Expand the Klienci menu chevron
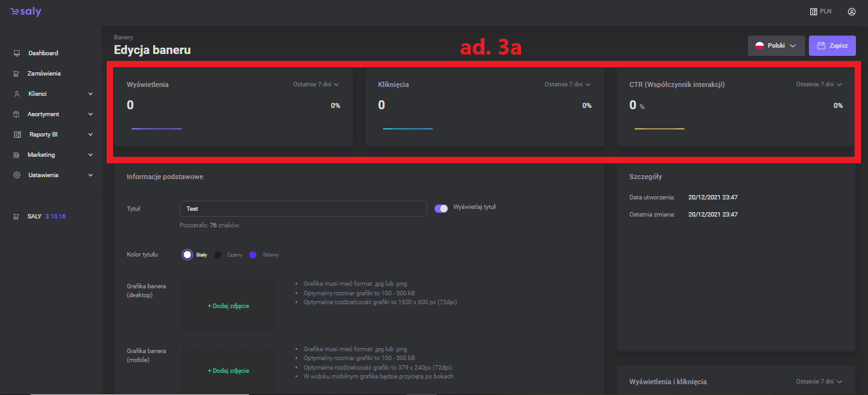This screenshot has width=868, height=395. 90,94
